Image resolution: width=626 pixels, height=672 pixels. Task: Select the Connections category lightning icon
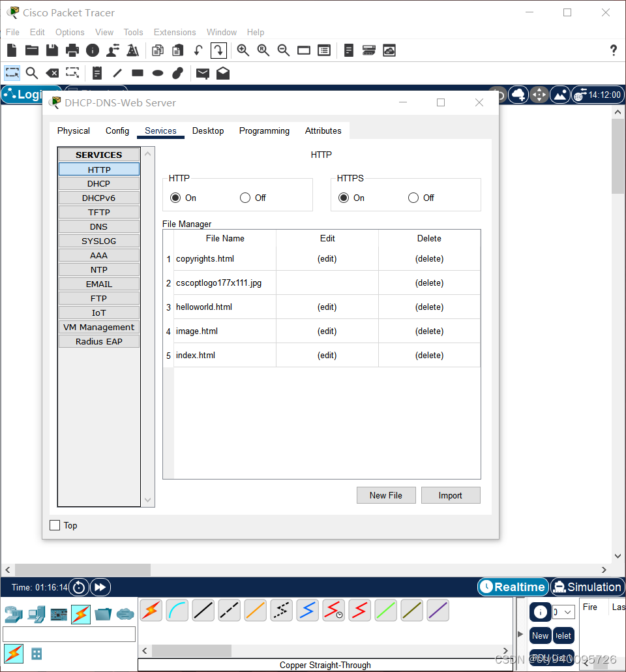click(x=81, y=614)
